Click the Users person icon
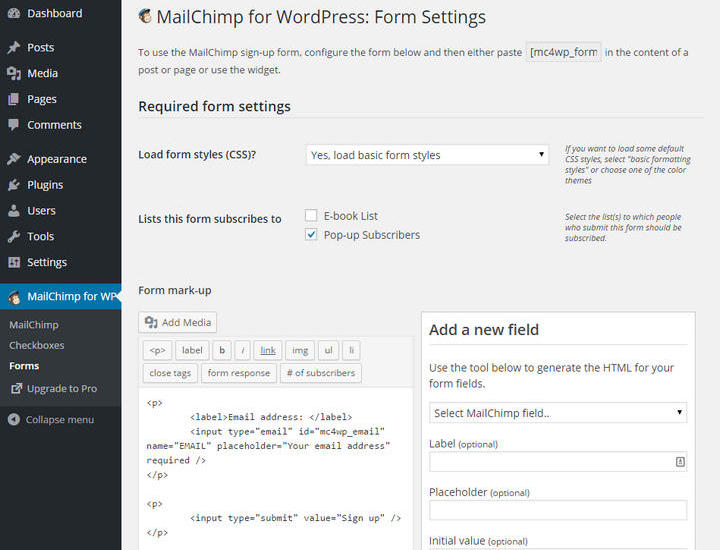The image size is (720, 550). point(14,210)
